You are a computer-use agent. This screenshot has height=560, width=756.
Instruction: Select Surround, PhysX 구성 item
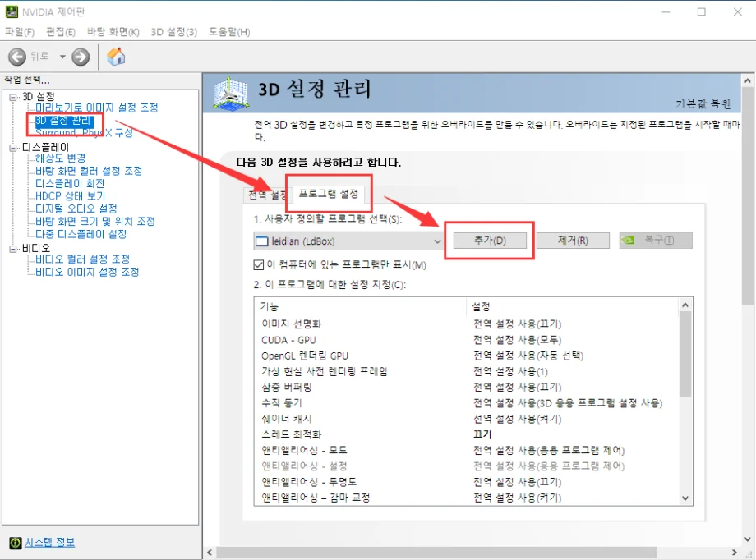point(84,132)
